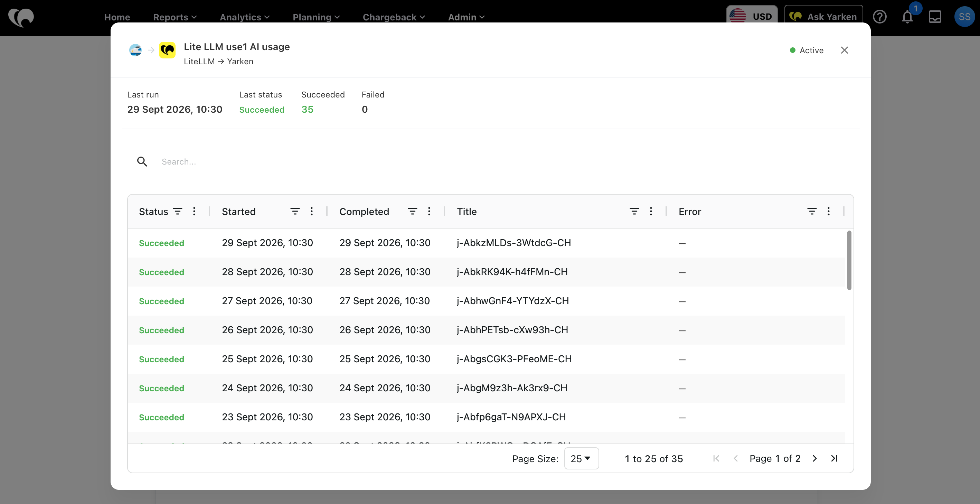Expand the Reports menu
980x504 pixels.
(x=175, y=17)
